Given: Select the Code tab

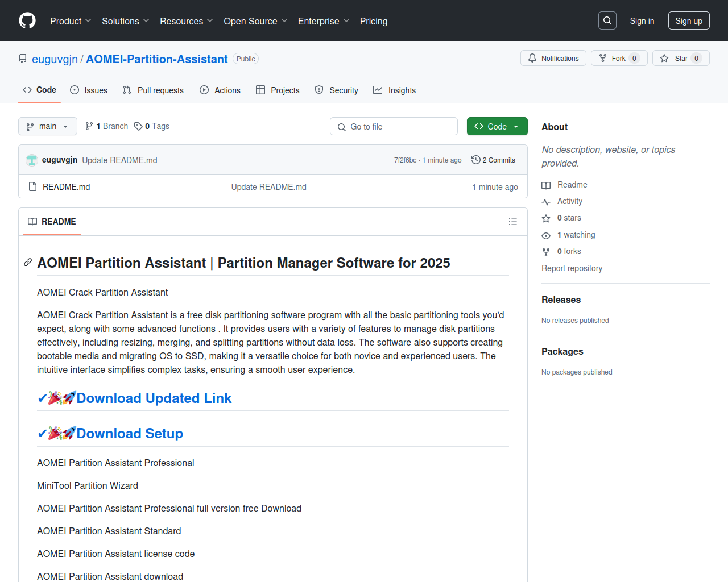Looking at the screenshot, I should (x=39, y=90).
